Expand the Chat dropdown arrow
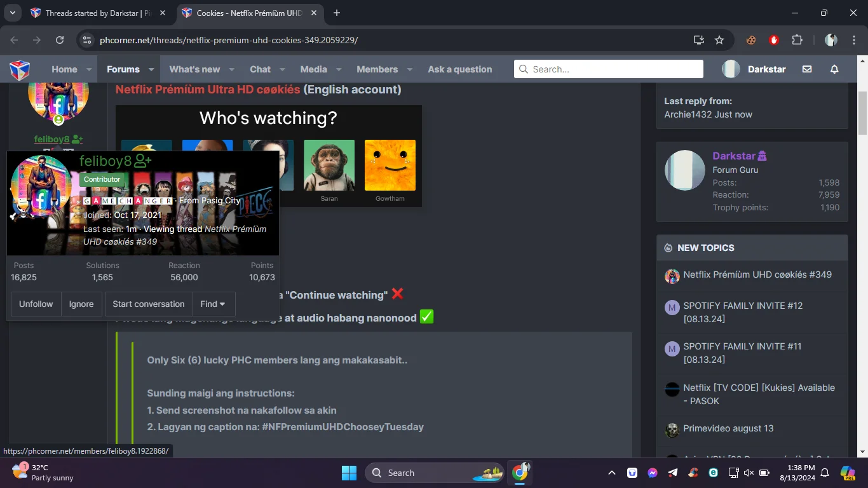Image resolution: width=868 pixels, height=488 pixels. (282, 69)
